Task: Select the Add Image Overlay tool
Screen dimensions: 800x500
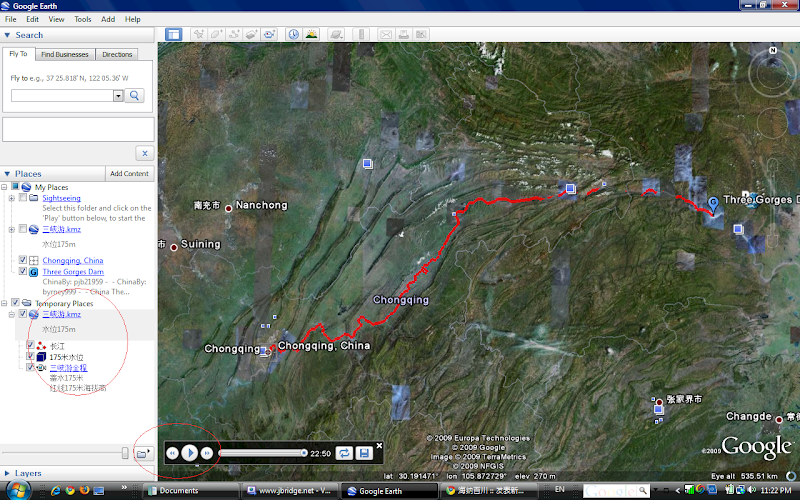Action: [x=251, y=35]
